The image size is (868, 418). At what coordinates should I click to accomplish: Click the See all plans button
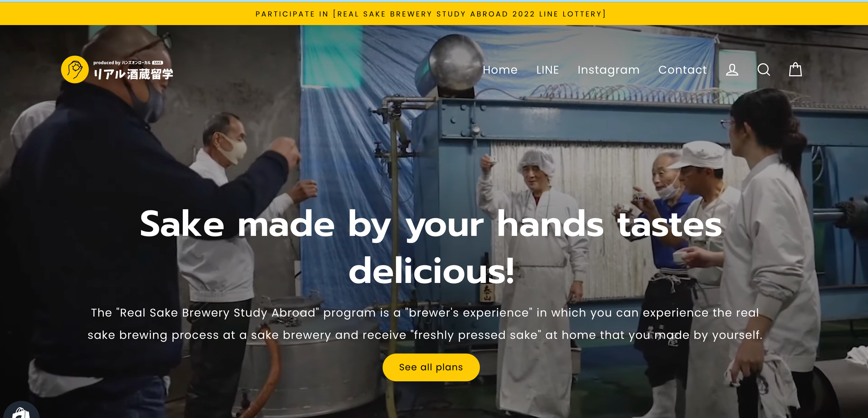[431, 367]
